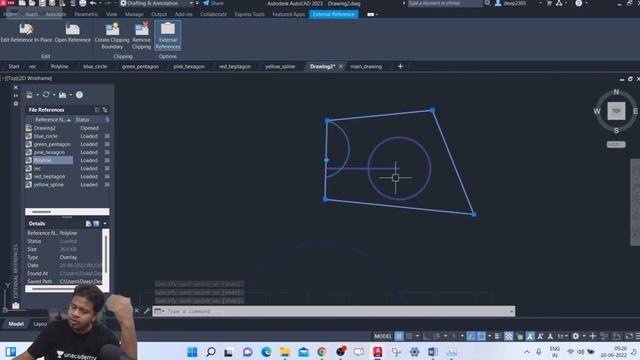This screenshot has width=640, height=360.
Task: Click the File References horizontal scrollbar
Action: point(67,211)
